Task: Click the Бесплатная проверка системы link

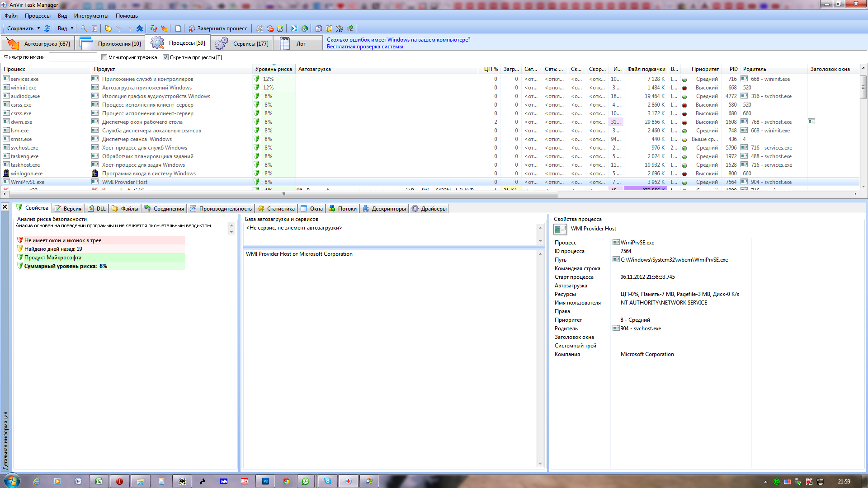Action: [x=365, y=47]
